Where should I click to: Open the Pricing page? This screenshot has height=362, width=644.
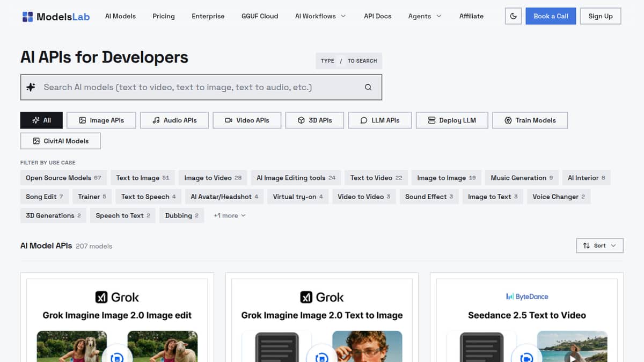164,16
